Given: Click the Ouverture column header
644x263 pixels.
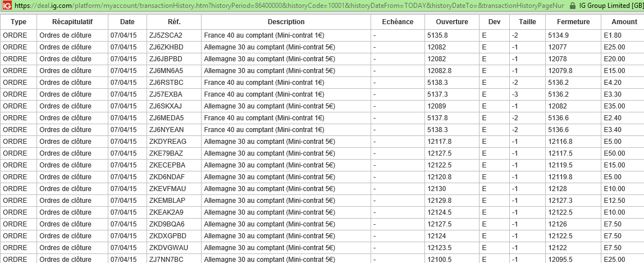Looking at the screenshot, I should tap(452, 22).
